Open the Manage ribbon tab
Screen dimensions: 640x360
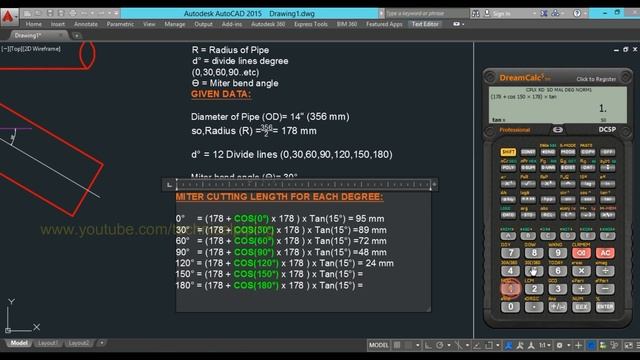click(x=175, y=24)
